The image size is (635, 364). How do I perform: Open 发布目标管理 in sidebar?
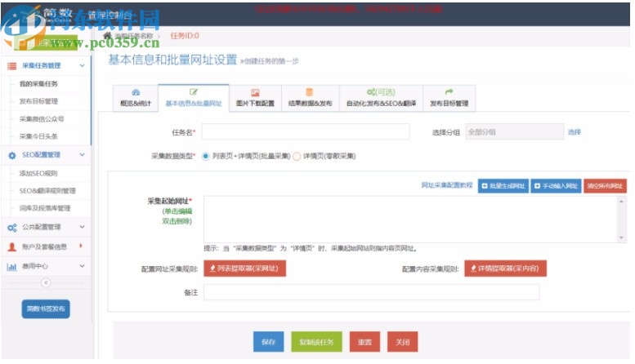(39, 101)
